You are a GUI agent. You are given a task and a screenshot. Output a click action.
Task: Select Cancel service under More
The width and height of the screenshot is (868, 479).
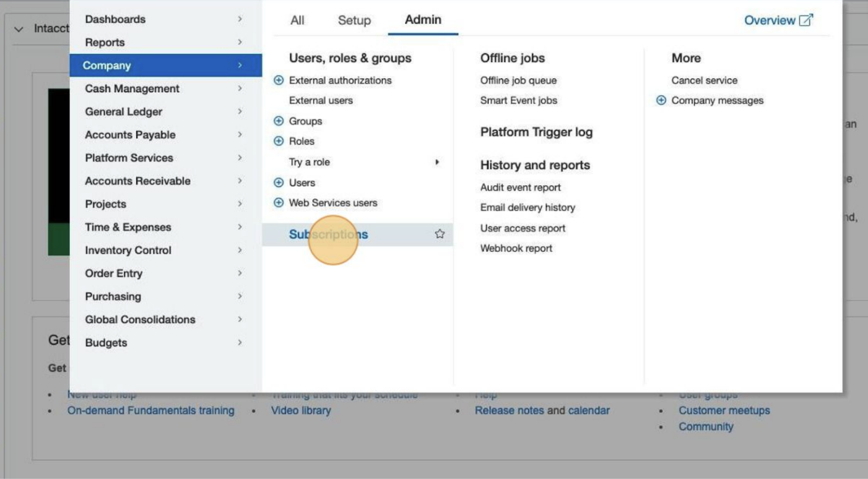[x=704, y=80]
